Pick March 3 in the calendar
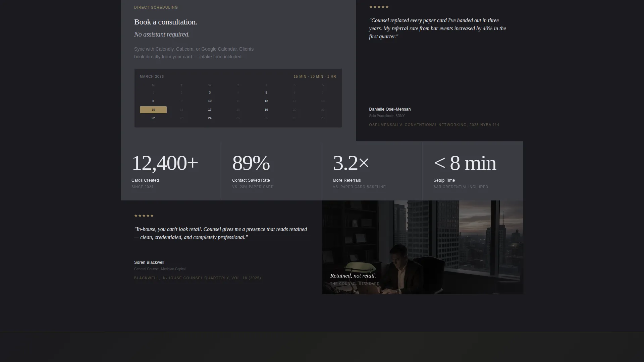Viewport: 644px width, 362px height. pos(210,93)
